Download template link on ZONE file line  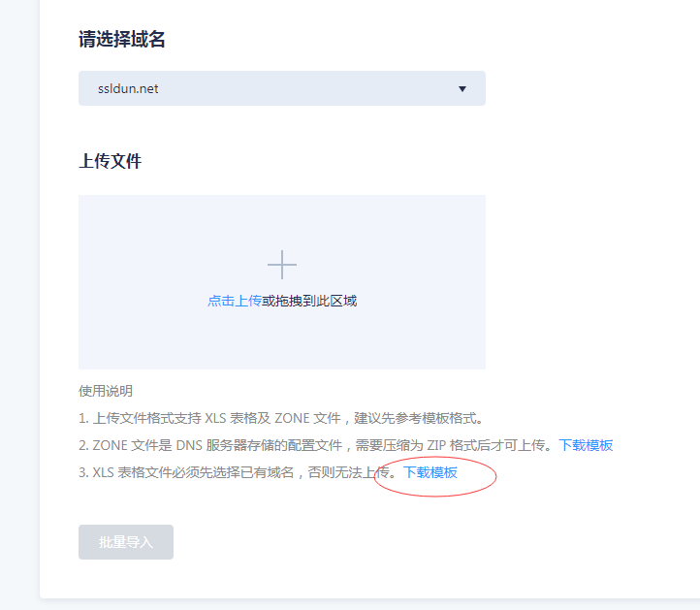(x=586, y=445)
